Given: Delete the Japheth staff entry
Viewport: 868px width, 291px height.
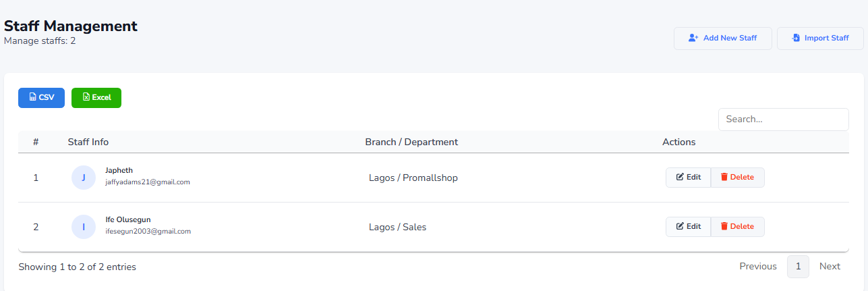Looking at the screenshot, I should click(x=737, y=178).
